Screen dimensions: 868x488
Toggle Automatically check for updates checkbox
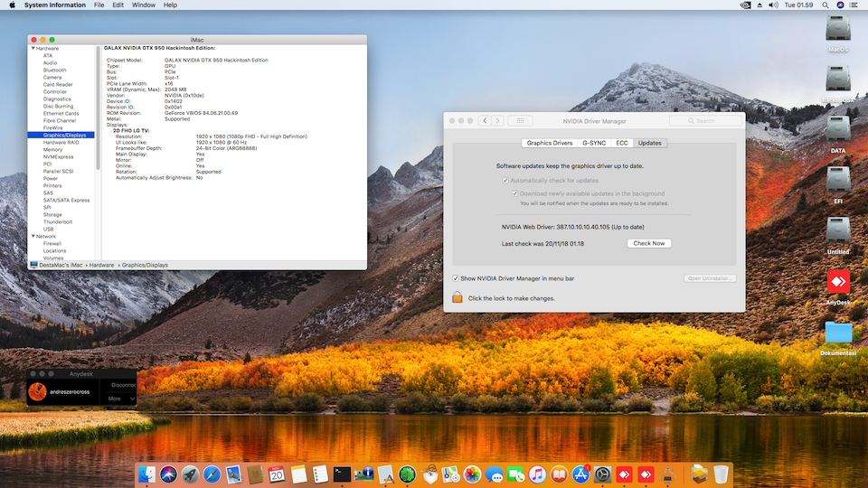505,181
